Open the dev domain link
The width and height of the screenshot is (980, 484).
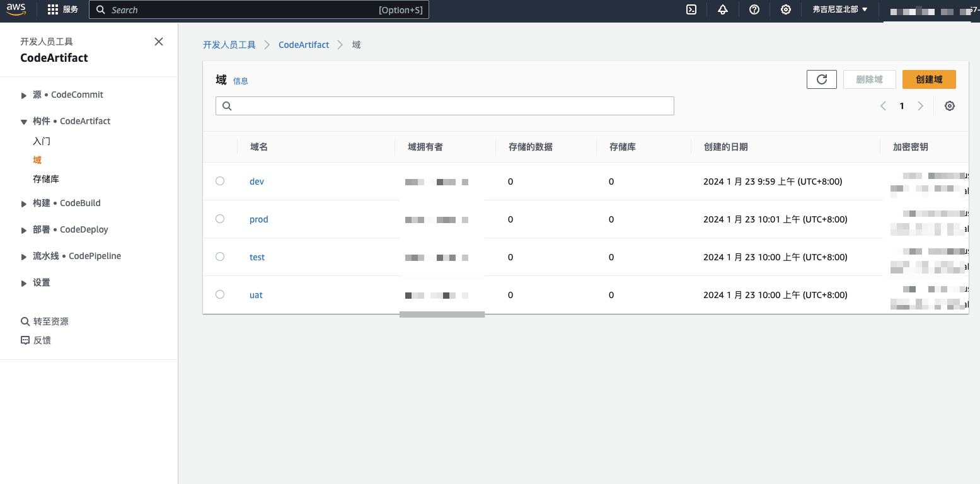click(257, 181)
